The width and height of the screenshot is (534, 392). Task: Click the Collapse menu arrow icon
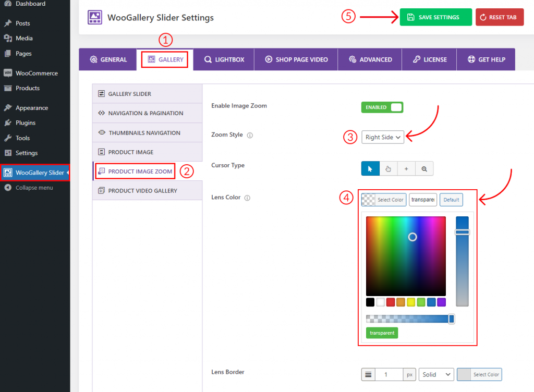pyautogui.click(x=8, y=188)
